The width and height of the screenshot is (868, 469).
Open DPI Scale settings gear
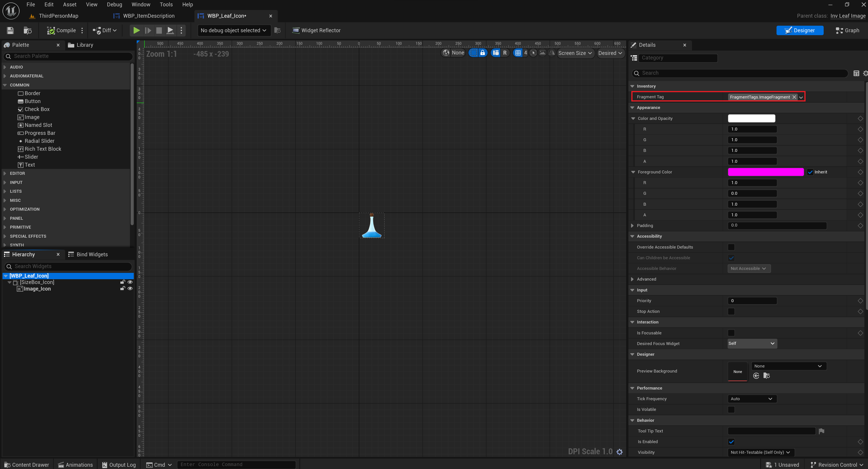pyautogui.click(x=619, y=452)
